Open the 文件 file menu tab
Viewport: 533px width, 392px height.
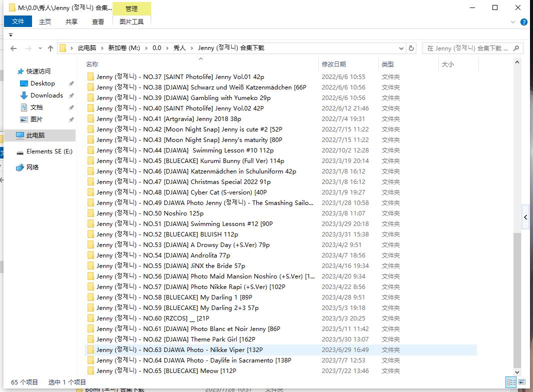[18, 21]
